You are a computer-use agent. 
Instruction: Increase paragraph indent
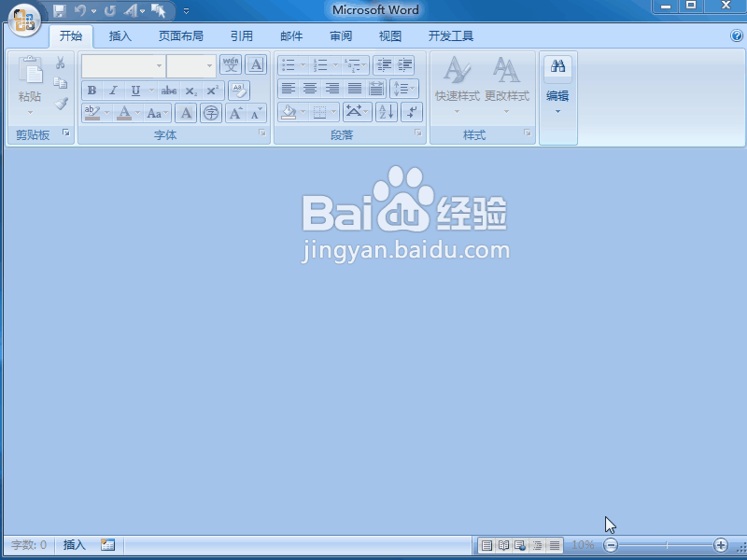(404, 64)
